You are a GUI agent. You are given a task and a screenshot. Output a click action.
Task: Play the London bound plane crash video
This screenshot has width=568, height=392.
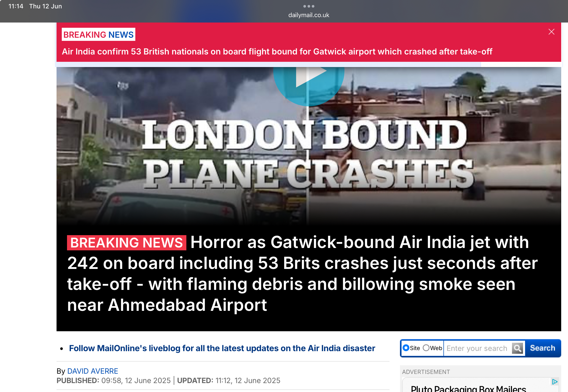click(309, 79)
